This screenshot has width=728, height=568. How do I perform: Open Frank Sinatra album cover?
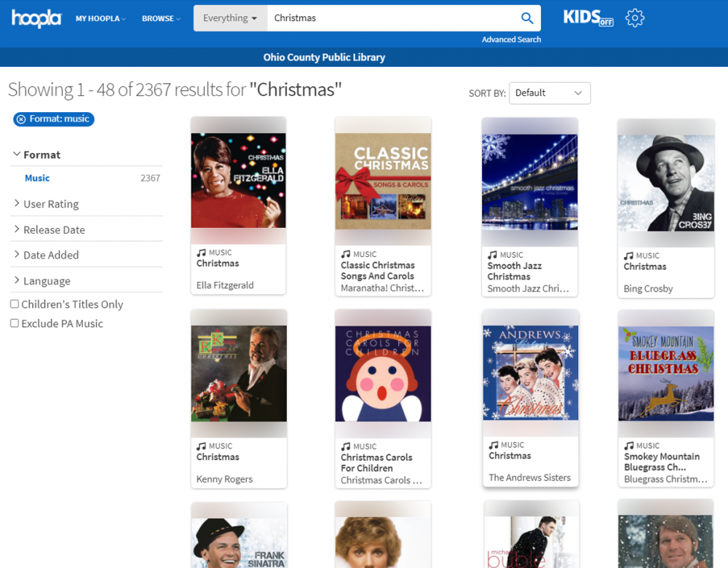tap(239, 543)
